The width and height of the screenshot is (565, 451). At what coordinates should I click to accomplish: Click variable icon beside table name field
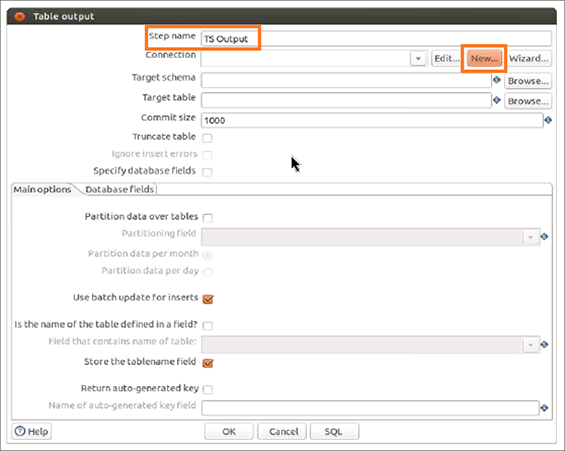(x=544, y=344)
